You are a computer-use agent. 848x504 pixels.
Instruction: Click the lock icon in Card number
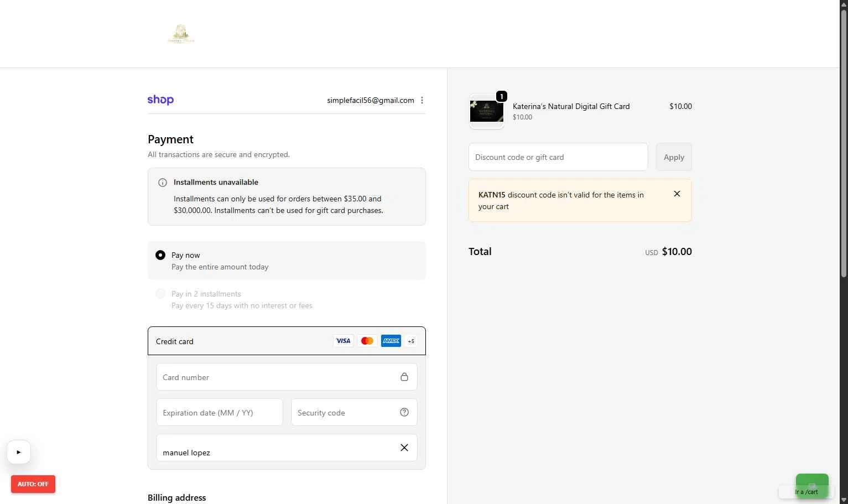404,377
